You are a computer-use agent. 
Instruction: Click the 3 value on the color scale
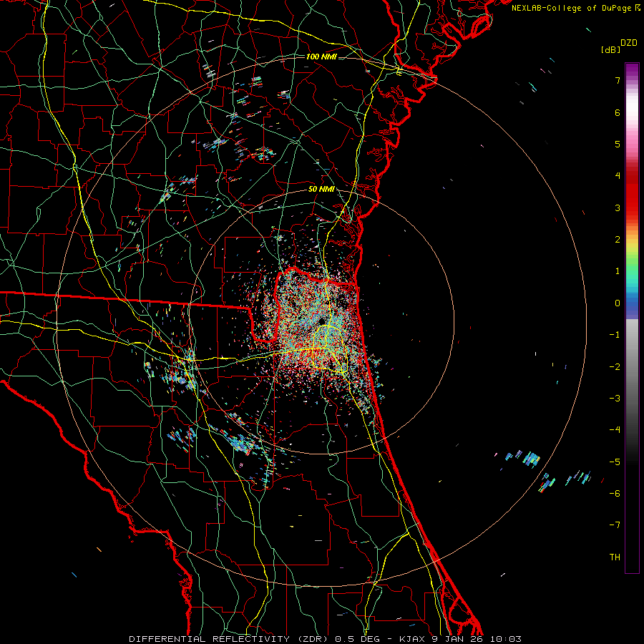pos(618,208)
